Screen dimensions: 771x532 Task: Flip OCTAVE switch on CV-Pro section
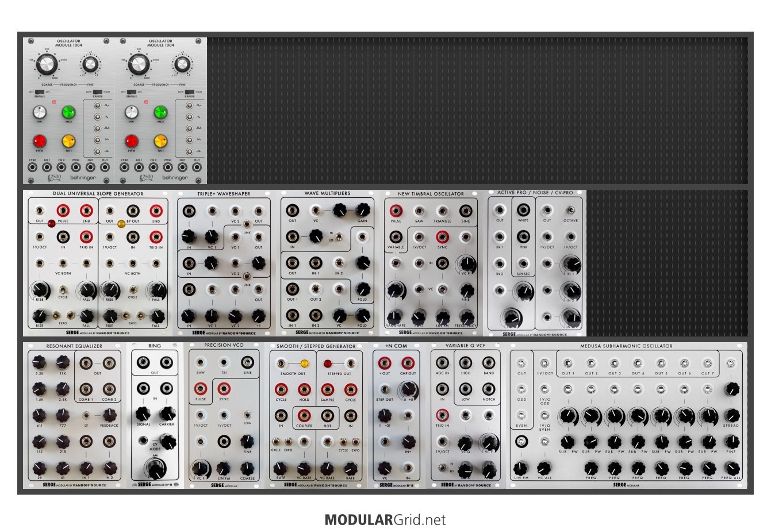(570, 210)
